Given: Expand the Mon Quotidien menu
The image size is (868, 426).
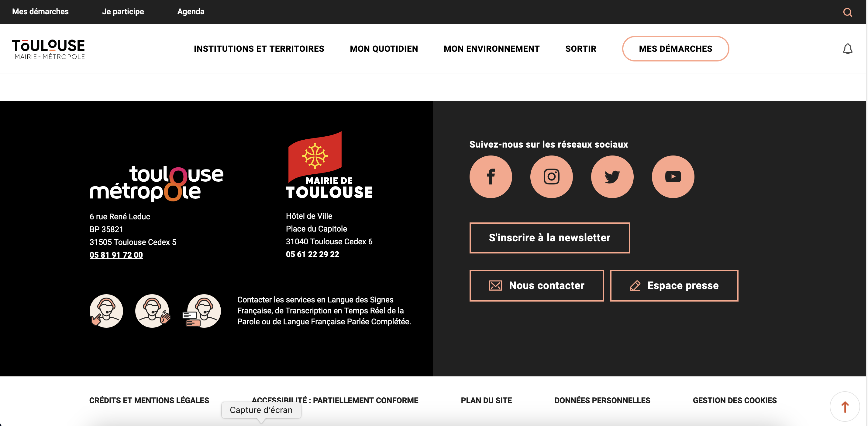Looking at the screenshot, I should [384, 49].
